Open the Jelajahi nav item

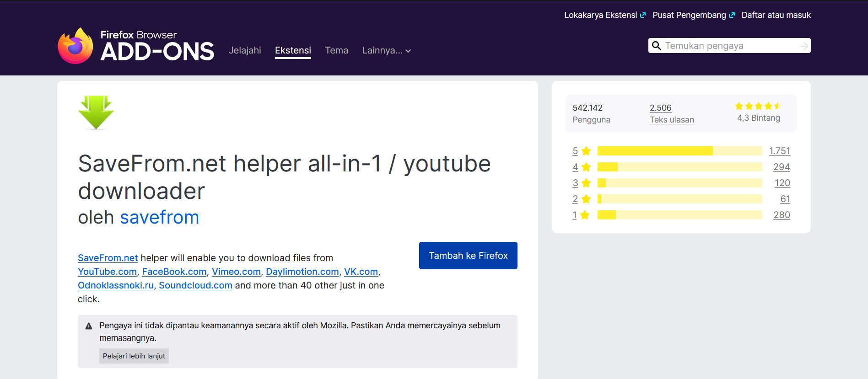[245, 50]
